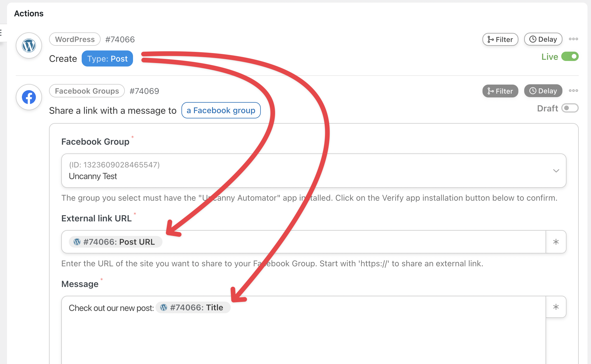Open the three-dots menu for WordPress action
This screenshot has height=364, width=591.
click(x=573, y=39)
